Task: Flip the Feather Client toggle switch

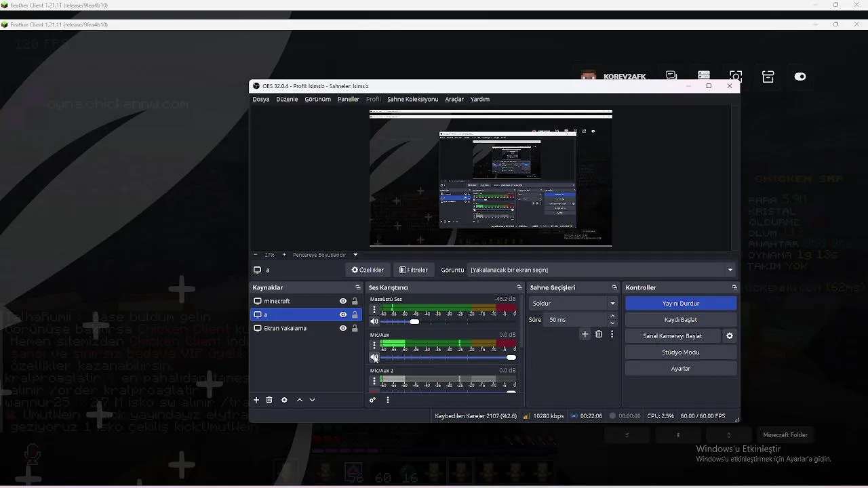Action: (x=800, y=77)
